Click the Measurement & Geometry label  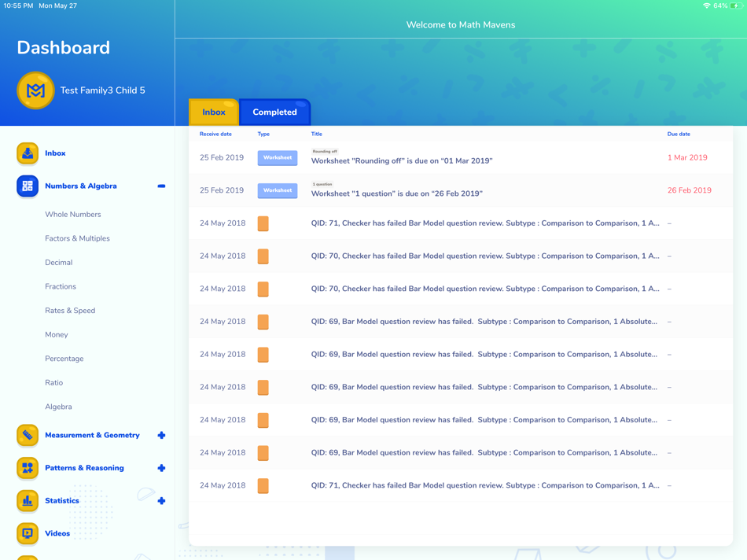tap(92, 435)
